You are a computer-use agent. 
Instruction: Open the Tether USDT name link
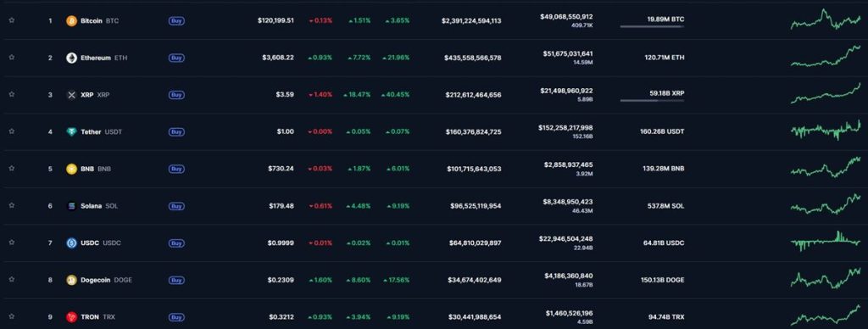pos(102,131)
